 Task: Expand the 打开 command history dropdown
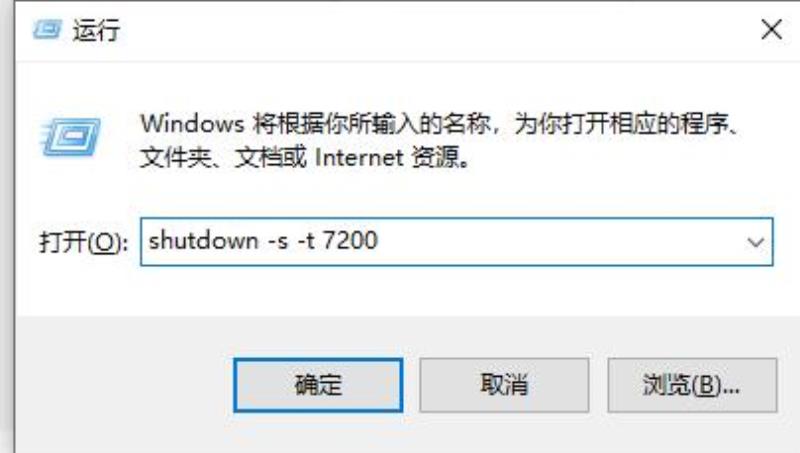pos(756,242)
